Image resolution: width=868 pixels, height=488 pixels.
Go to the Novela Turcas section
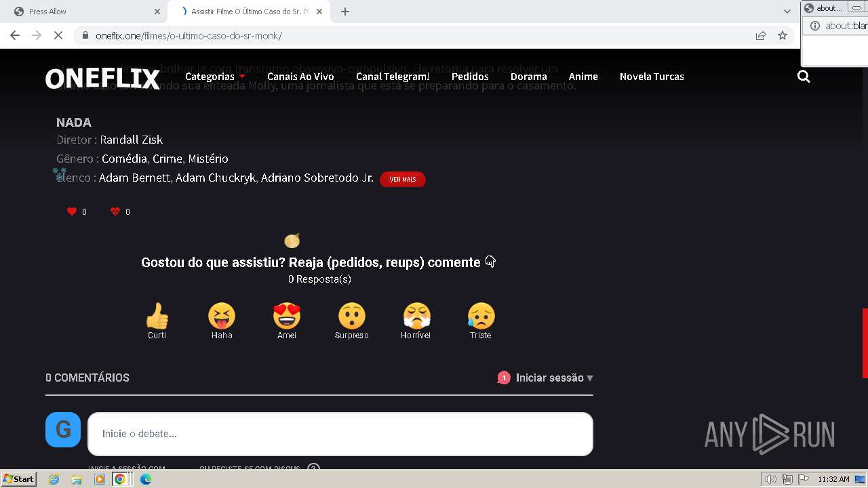(x=652, y=77)
